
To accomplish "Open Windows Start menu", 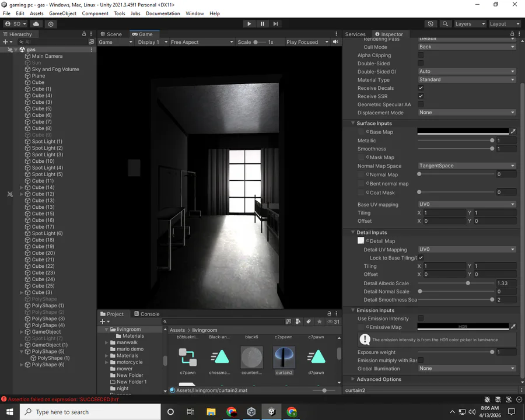I will coord(10,412).
